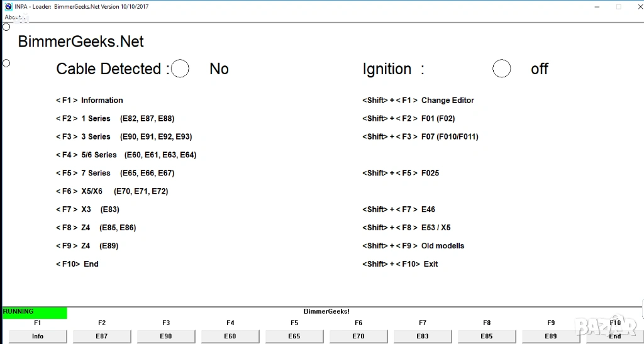Select the E89 button
The width and height of the screenshot is (644, 344).
(x=551, y=336)
